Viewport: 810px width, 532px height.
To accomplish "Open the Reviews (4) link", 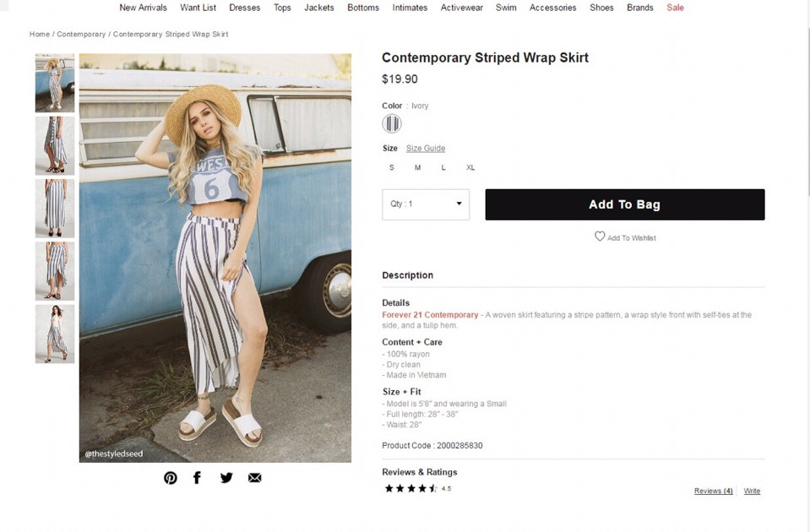I will pos(713,491).
